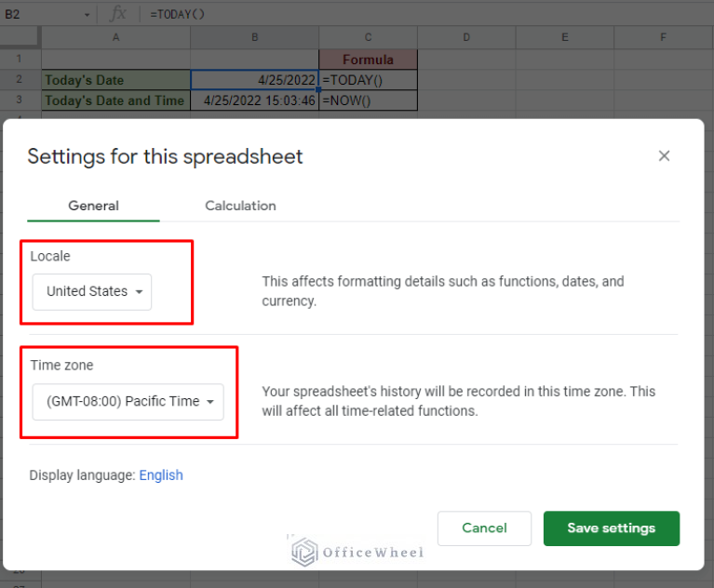
Task: Expand the Locale United States dropdown
Action: [x=92, y=291]
